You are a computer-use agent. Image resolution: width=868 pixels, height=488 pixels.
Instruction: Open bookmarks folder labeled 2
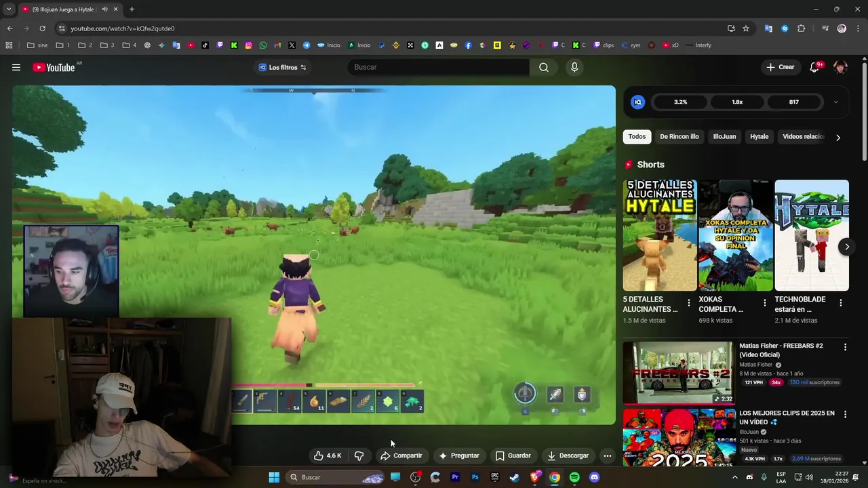[85, 45]
